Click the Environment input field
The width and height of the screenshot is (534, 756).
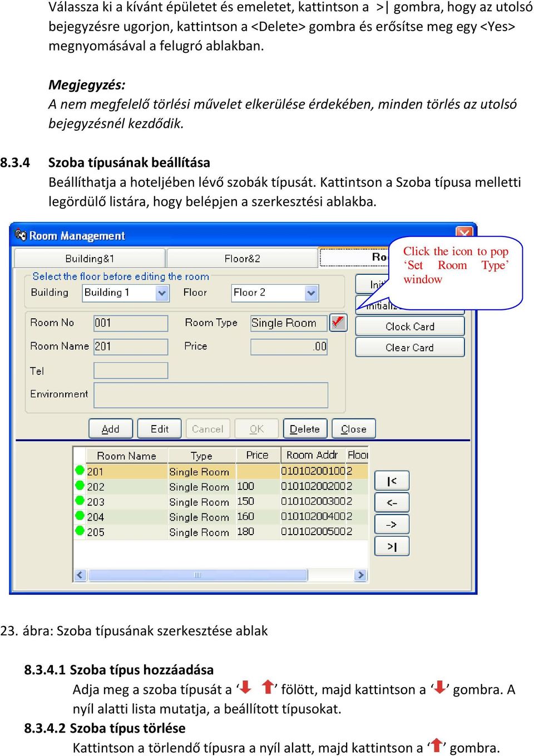pyautogui.click(x=211, y=395)
